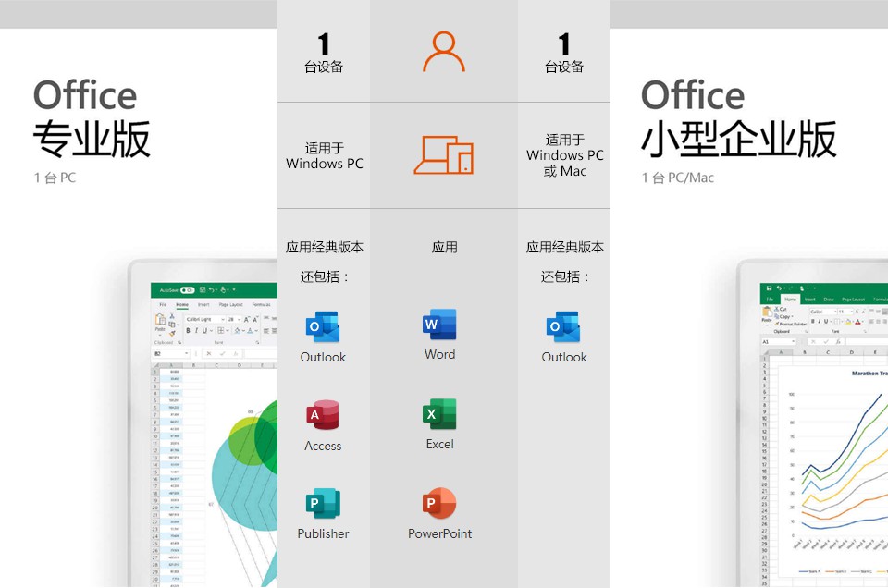This screenshot has width=888, height=588.
Task: Toggle AutoSave in the 专业版 Excel screenshot
Action: point(188,290)
